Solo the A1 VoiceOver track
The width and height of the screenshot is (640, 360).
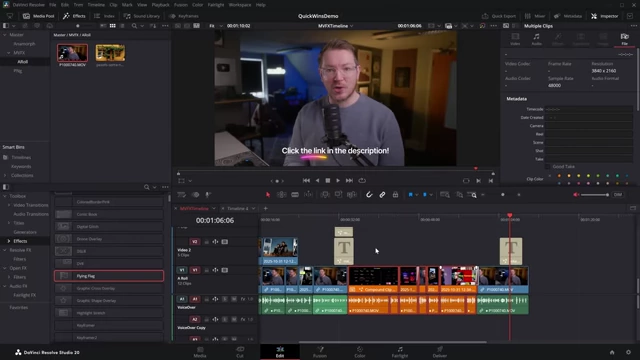pos(224,299)
